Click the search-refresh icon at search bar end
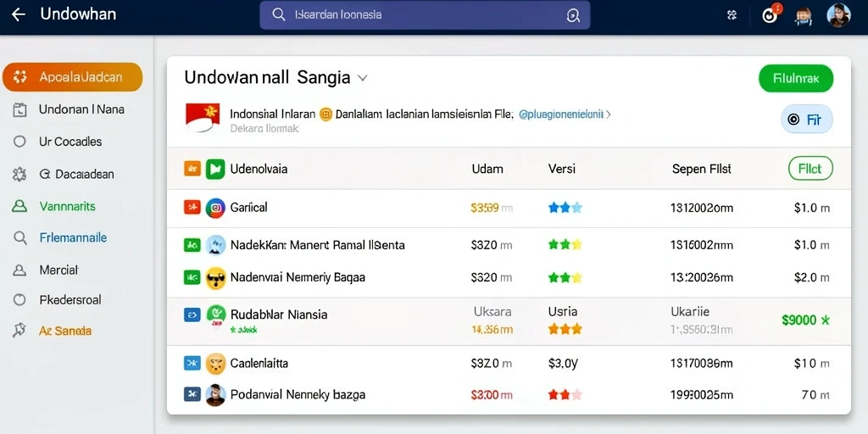The width and height of the screenshot is (868, 434). (573, 15)
